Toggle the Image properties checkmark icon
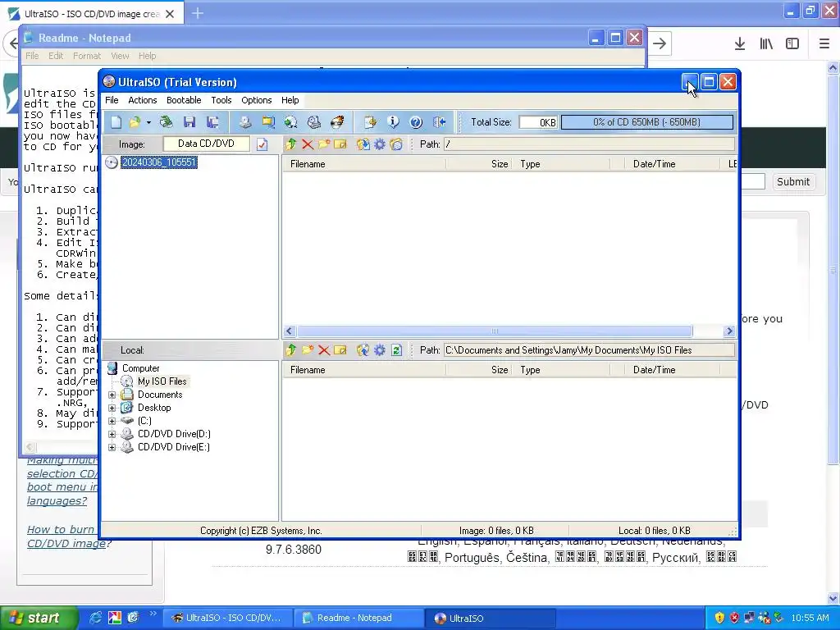This screenshot has width=840, height=630. pyautogui.click(x=262, y=144)
